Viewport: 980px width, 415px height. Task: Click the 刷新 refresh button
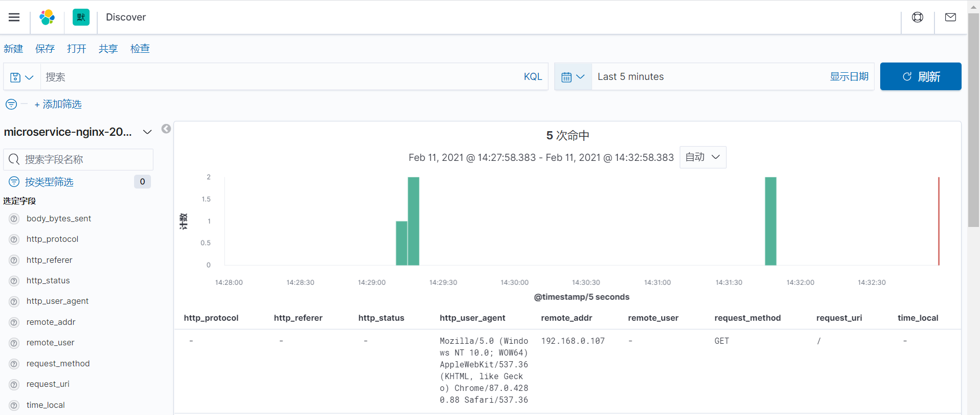(921, 76)
